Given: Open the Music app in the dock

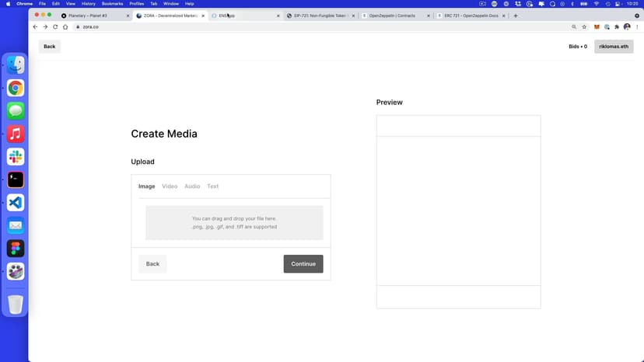Looking at the screenshot, I should tap(16, 134).
